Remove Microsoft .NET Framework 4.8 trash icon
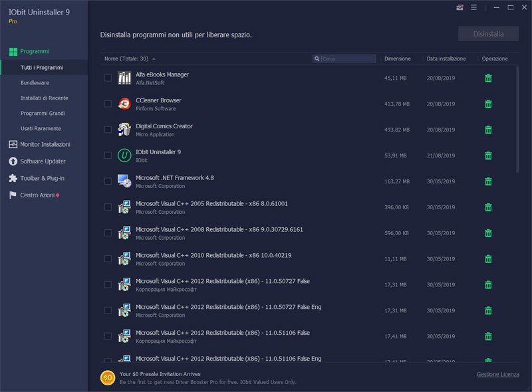The height and width of the screenshot is (392, 532). pyautogui.click(x=488, y=181)
